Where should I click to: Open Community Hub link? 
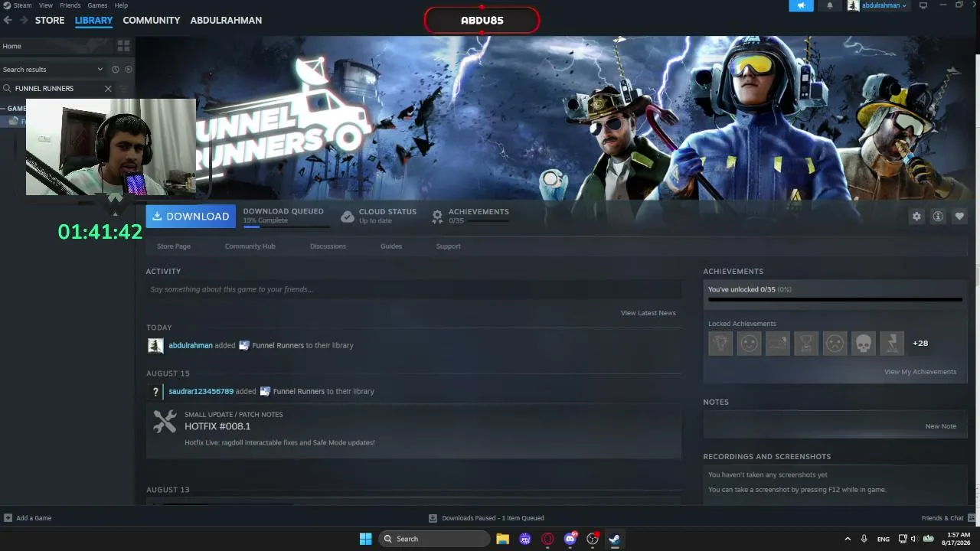tap(250, 246)
